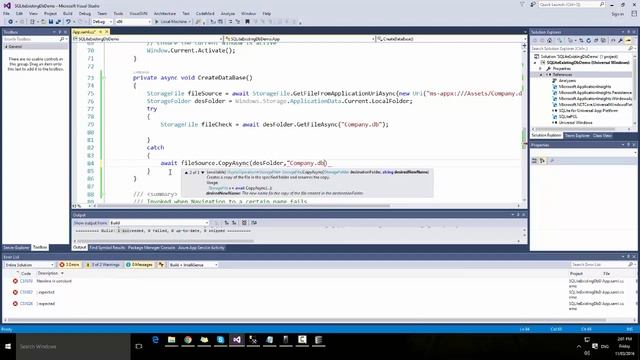Screen dimensions: 640x360
Task: Open the x86 platform dropdown
Action: 133,22
